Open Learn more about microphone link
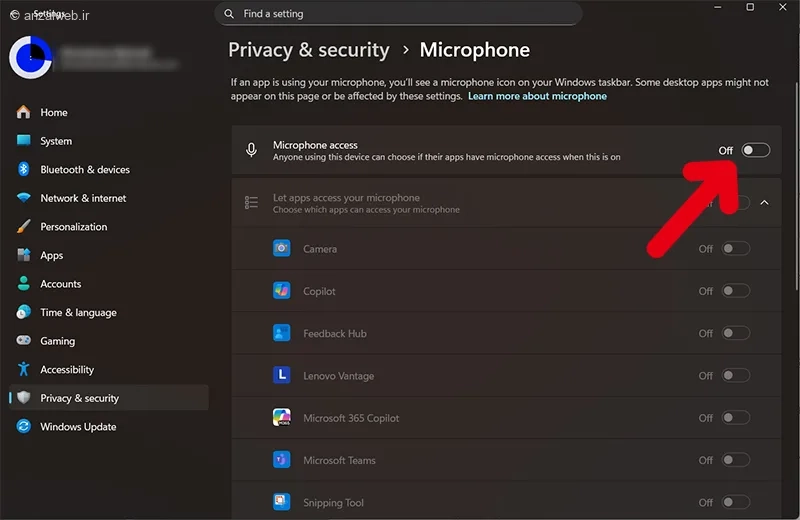800x520 pixels. [537, 96]
